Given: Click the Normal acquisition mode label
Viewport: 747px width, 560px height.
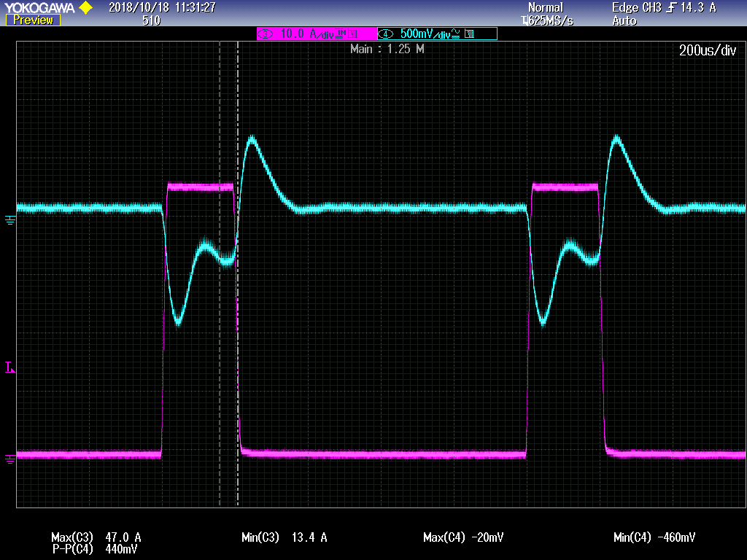Looking at the screenshot, I should point(546,7).
